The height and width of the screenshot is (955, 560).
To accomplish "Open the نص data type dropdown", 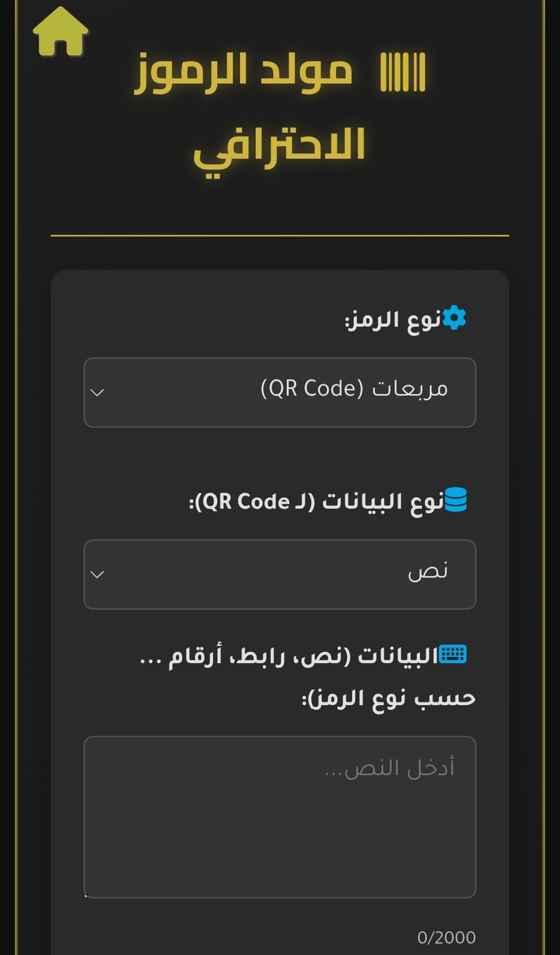I will pos(280,574).
